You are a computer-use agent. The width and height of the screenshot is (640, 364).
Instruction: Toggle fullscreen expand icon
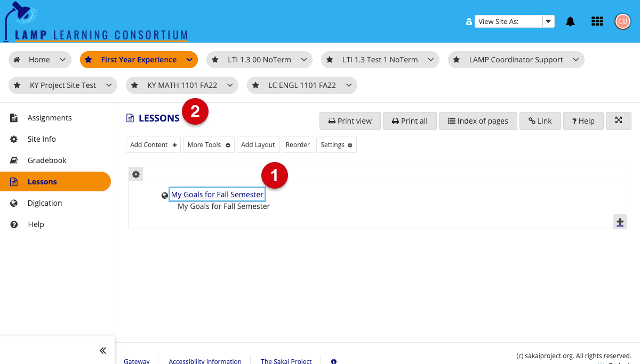tap(619, 120)
